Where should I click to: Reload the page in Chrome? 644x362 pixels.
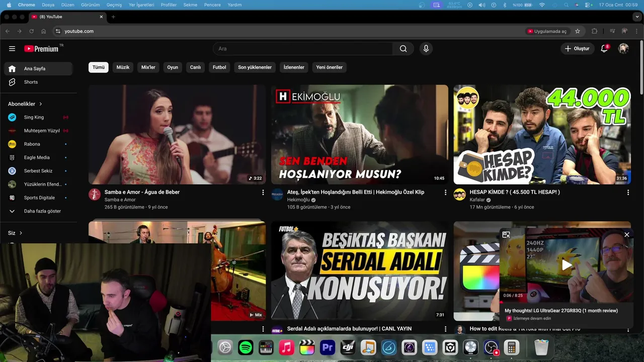tap(32, 31)
